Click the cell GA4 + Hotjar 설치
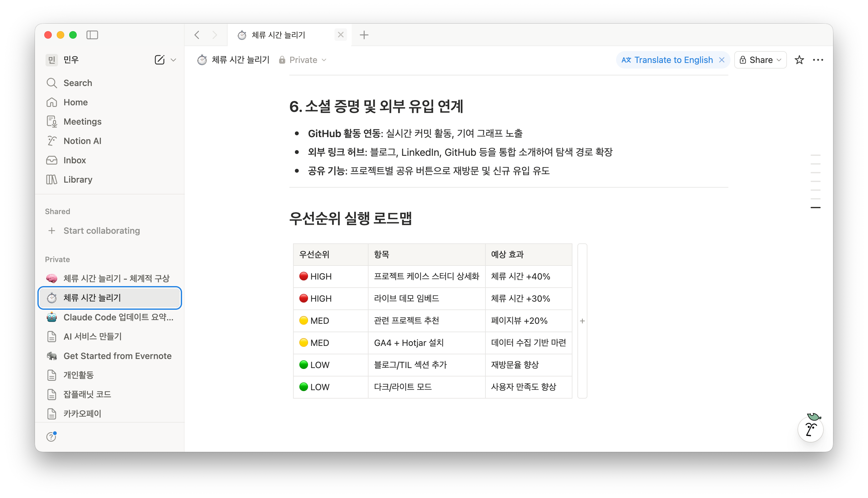The image size is (868, 498). (x=427, y=343)
